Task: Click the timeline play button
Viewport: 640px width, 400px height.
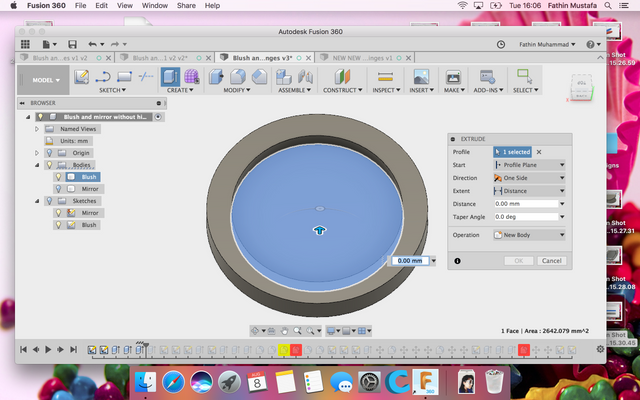Action: point(48,349)
